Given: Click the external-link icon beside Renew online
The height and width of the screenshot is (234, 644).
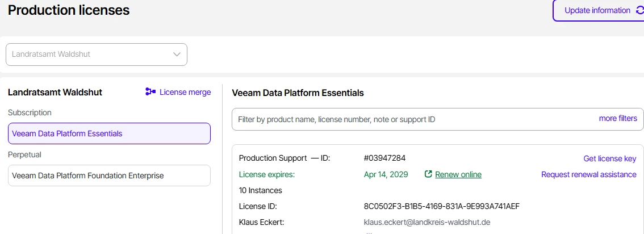Looking at the screenshot, I should (428, 174).
